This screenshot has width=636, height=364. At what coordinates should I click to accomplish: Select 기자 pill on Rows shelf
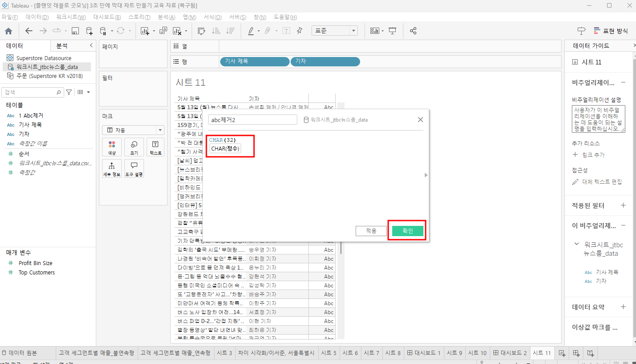coord(325,61)
